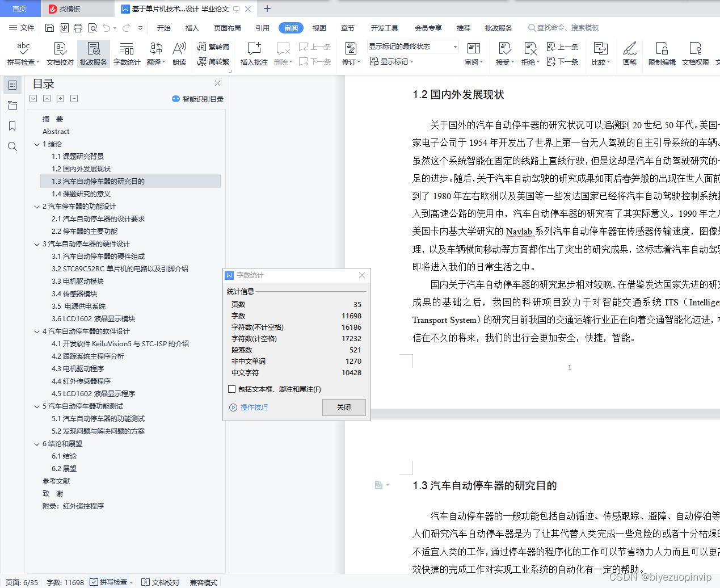The width and height of the screenshot is (720, 588).
Task: Jump to Abstract in outline
Action: [56, 132]
